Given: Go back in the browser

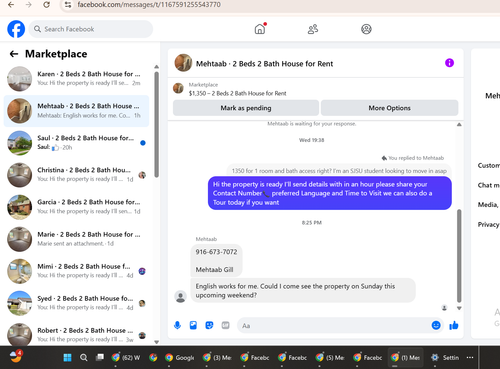Looking at the screenshot, I should point(11,5).
